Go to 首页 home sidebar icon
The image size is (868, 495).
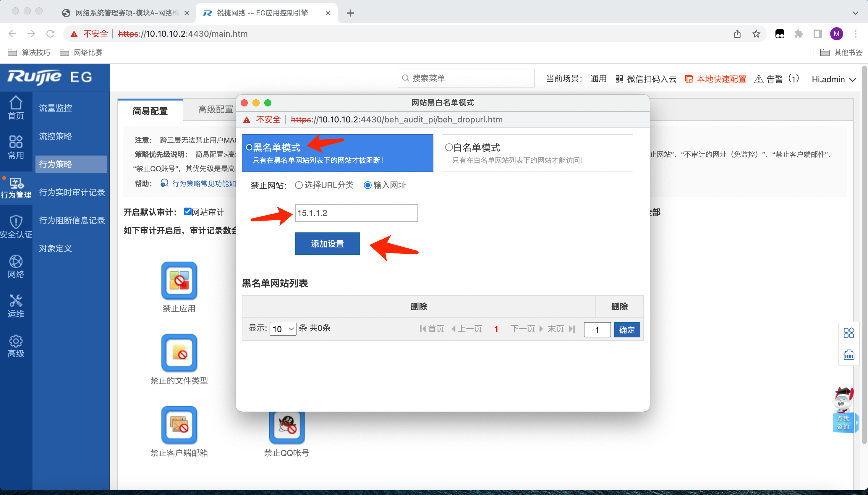[x=16, y=108]
